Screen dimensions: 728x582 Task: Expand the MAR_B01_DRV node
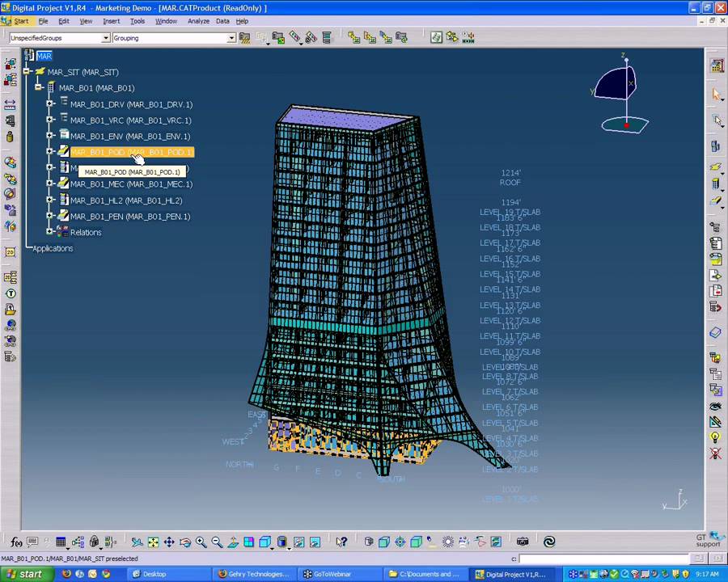click(x=49, y=103)
